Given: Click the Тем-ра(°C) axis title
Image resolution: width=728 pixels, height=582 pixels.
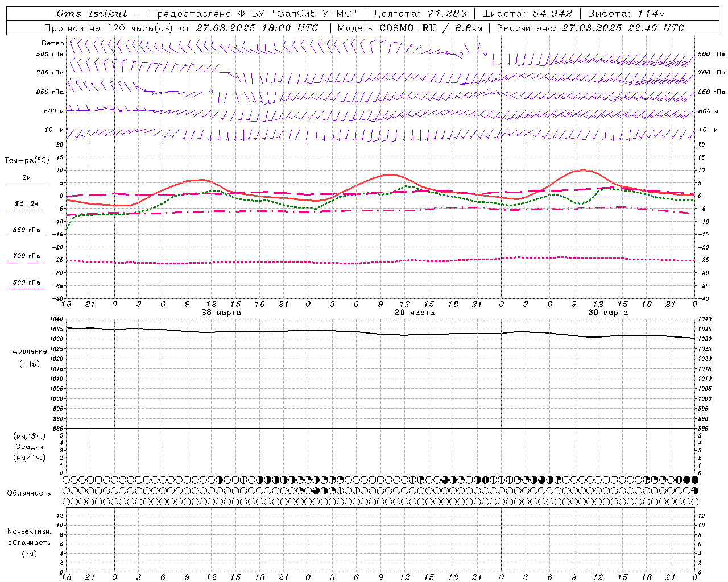Looking at the screenshot, I should [27, 161].
